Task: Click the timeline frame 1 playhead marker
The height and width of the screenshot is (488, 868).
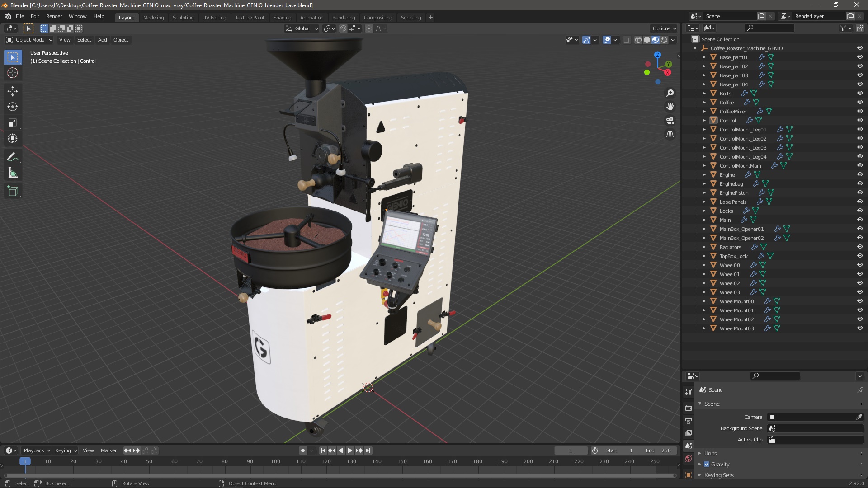Action: click(x=25, y=461)
